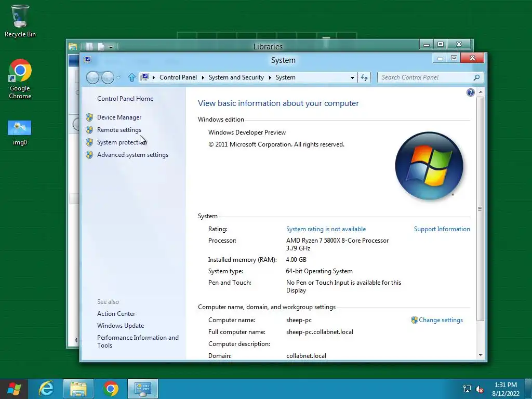Click the shield icon beside Remote settings

click(89, 130)
